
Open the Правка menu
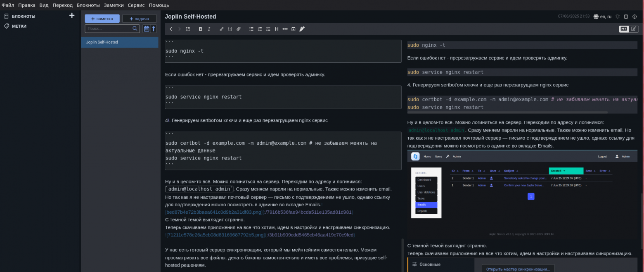(27, 5)
